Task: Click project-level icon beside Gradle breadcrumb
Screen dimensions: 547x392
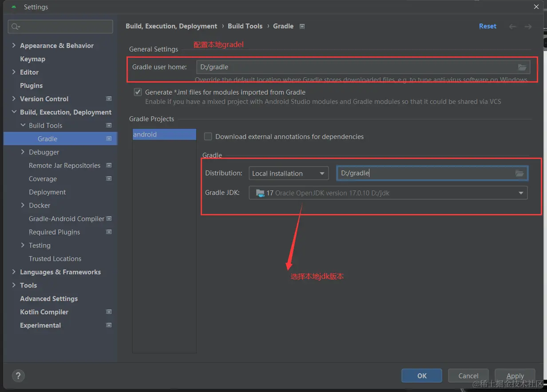Action: point(302,26)
